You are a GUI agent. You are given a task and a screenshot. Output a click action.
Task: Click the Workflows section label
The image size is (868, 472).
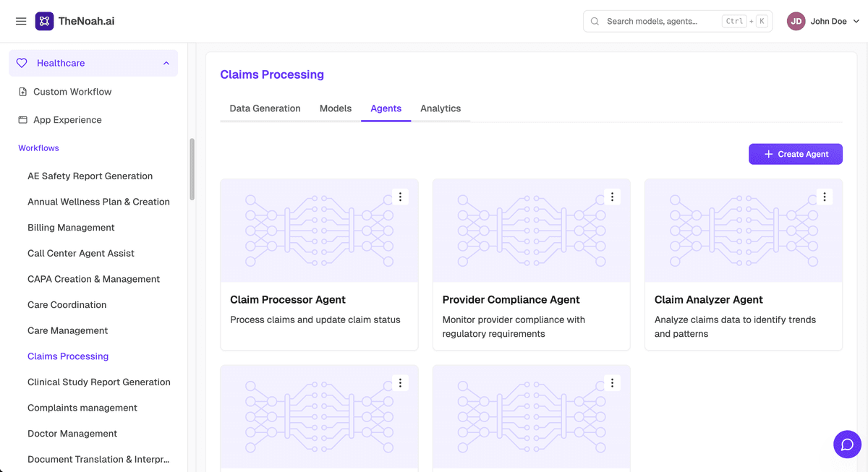tap(39, 148)
